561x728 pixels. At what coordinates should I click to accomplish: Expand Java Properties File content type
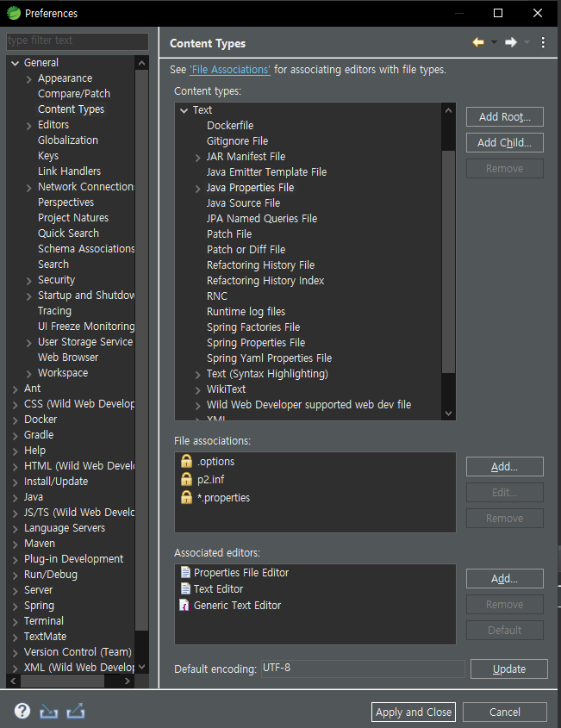pyautogui.click(x=198, y=189)
